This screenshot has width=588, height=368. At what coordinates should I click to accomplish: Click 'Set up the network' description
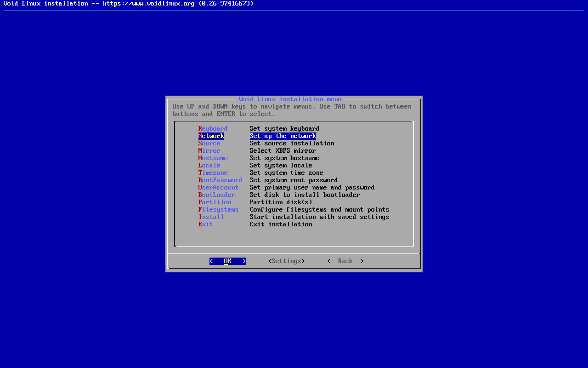pyautogui.click(x=283, y=136)
